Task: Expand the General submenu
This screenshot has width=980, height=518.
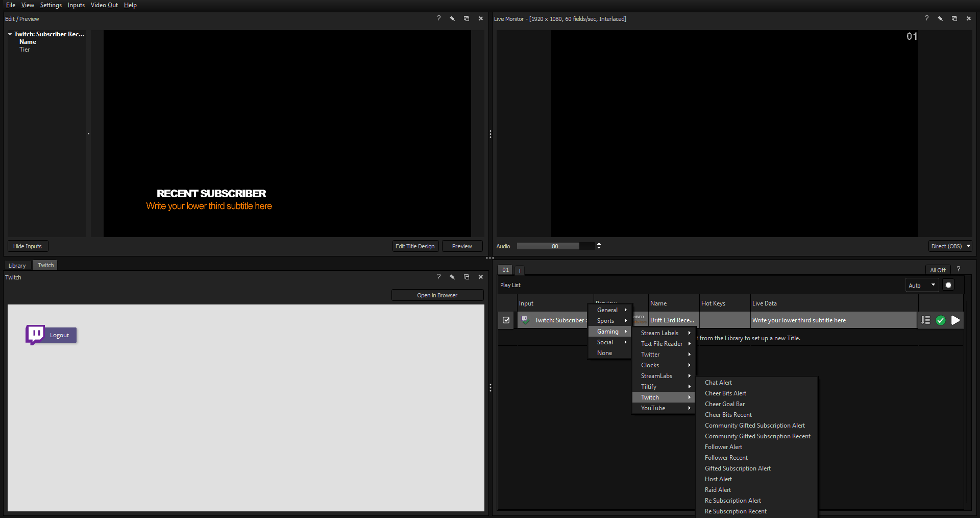Action: click(x=610, y=310)
